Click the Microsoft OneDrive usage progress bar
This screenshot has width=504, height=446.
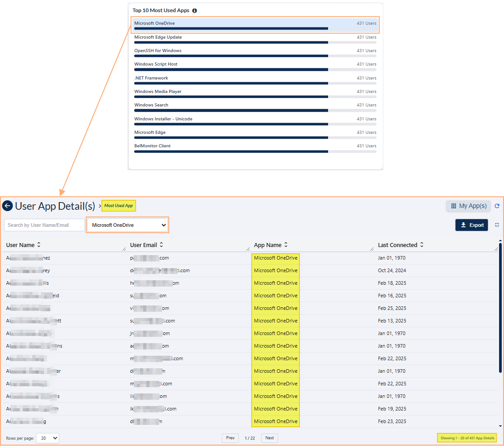pos(231,28)
